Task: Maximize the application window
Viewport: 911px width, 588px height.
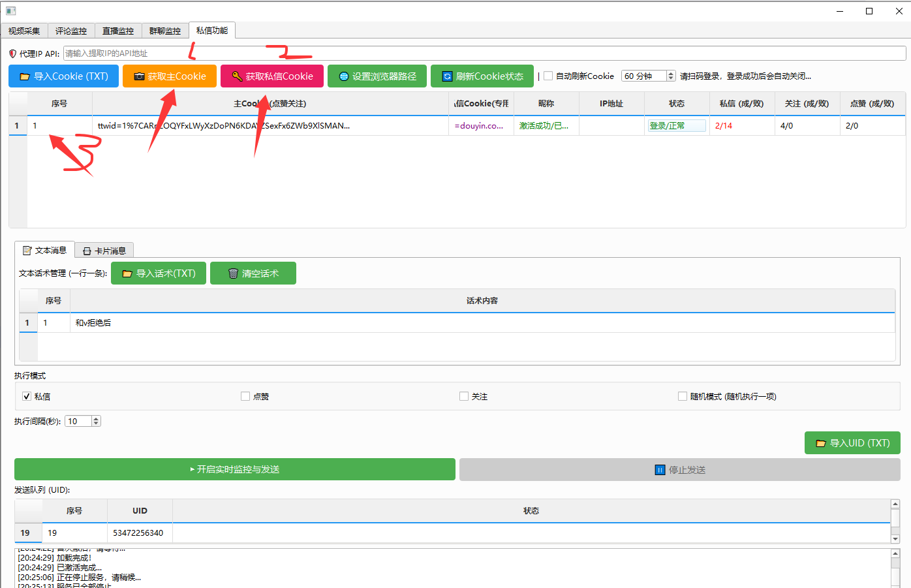Action: (x=869, y=11)
